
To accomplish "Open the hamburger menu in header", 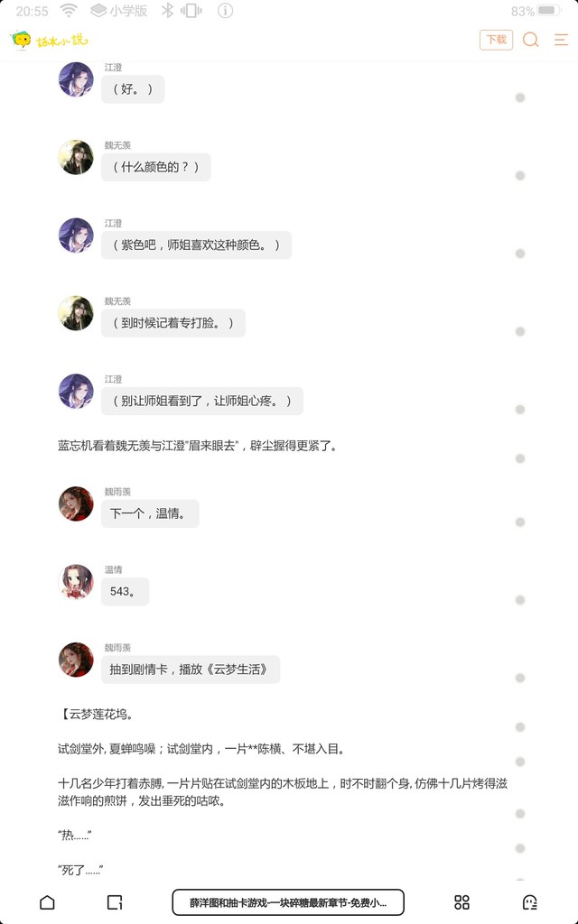I will (561, 40).
